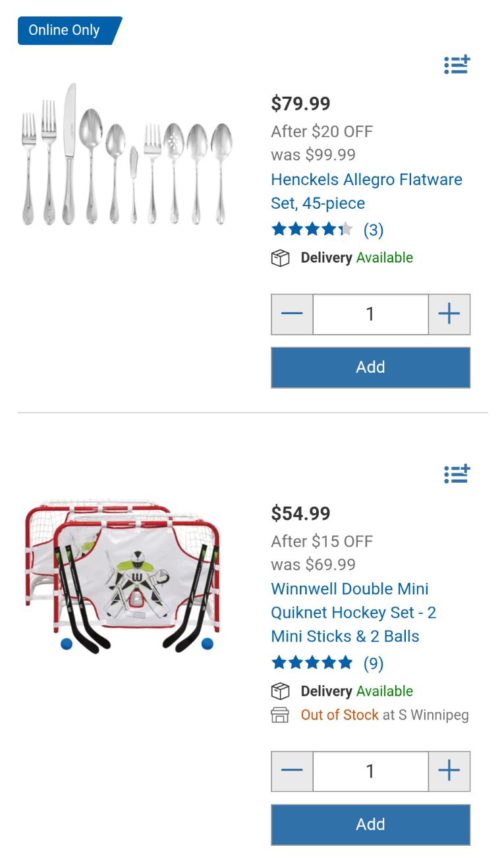This screenshot has height=859, width=504.
Task: Click the Henckels flatware quantity field
Action: click(x=370, y=314)
